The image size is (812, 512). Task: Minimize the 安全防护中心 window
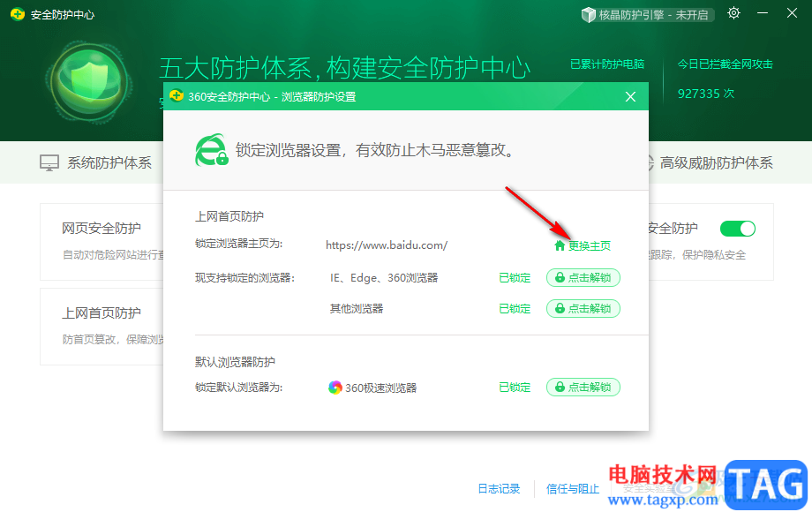point(763,13)
